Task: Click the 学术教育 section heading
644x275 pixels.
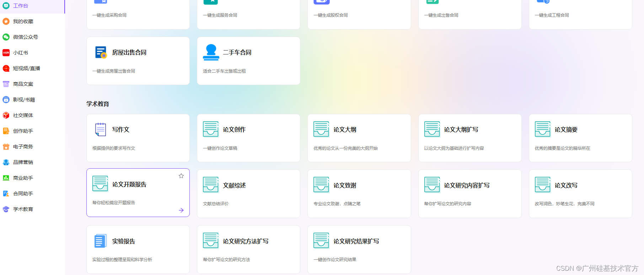Action: tap(98, 104)
